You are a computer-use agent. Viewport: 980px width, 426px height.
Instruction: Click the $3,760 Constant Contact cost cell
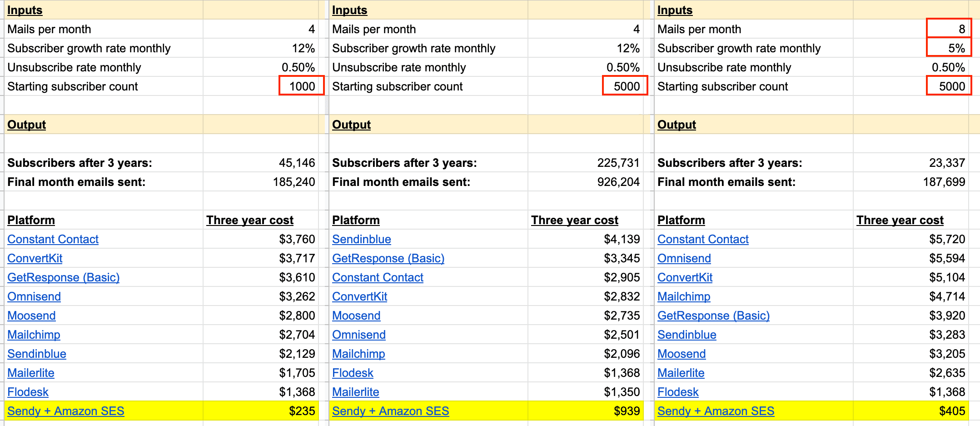(x=261, y=239)
